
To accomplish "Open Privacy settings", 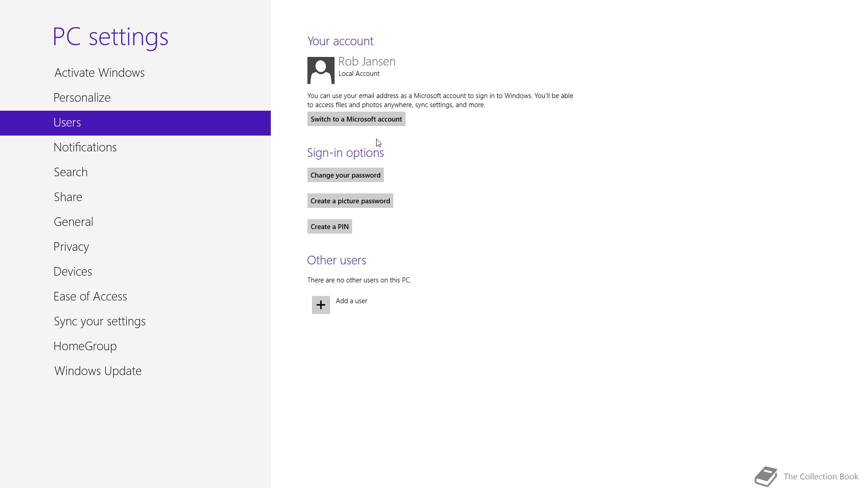I will (135, 247).
